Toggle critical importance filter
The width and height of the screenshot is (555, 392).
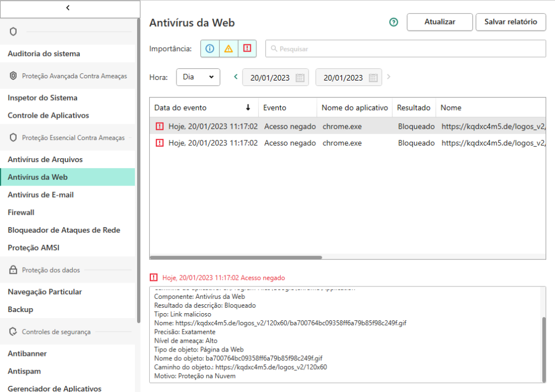247,48
